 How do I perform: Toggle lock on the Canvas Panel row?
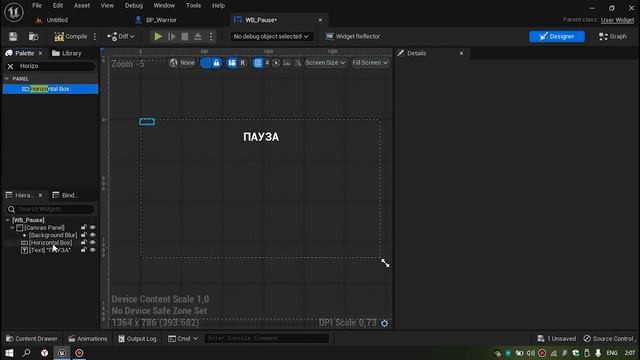[84, 227]
